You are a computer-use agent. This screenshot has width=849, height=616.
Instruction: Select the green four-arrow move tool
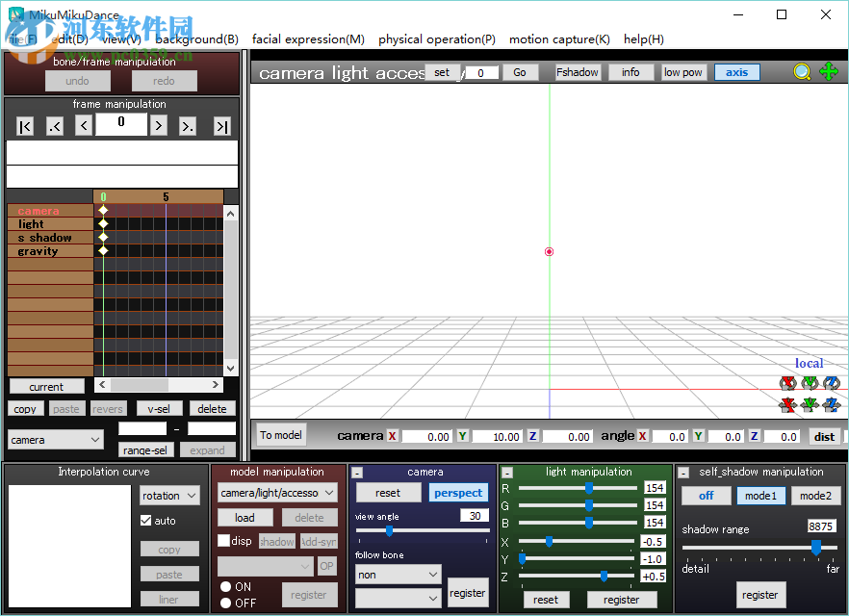pos(829,71)
